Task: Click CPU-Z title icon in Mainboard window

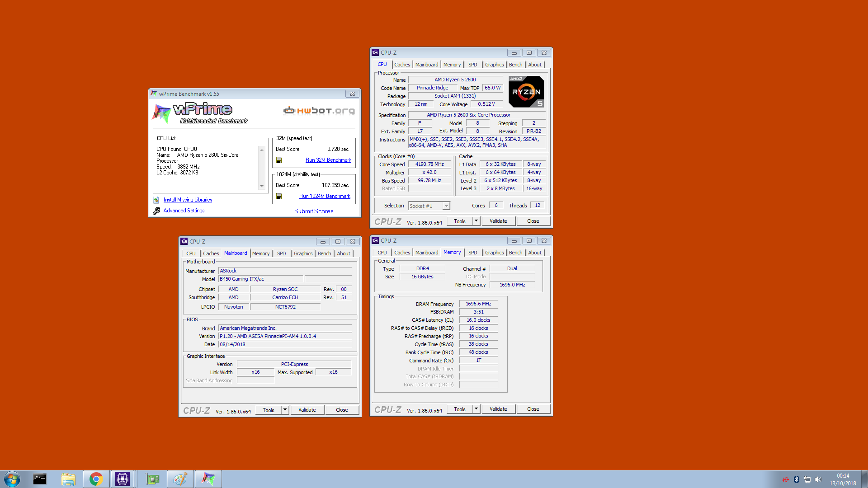Action: [x=184, y=241]
